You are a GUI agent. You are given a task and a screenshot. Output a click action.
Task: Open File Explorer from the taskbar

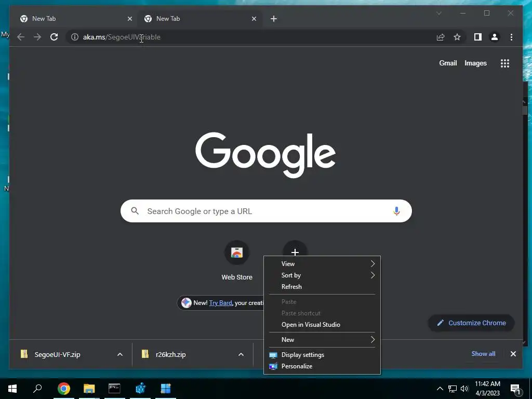(x=89, y=389)
